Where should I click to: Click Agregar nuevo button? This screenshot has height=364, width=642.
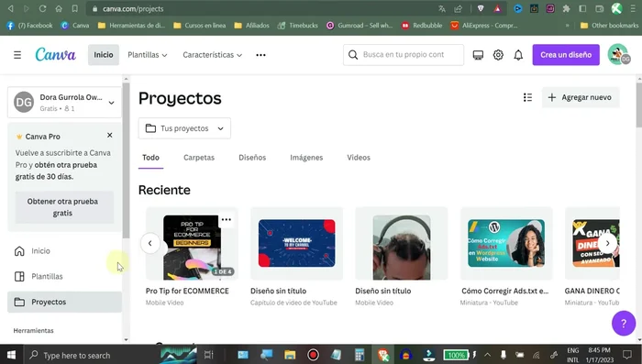click(581, 97)
